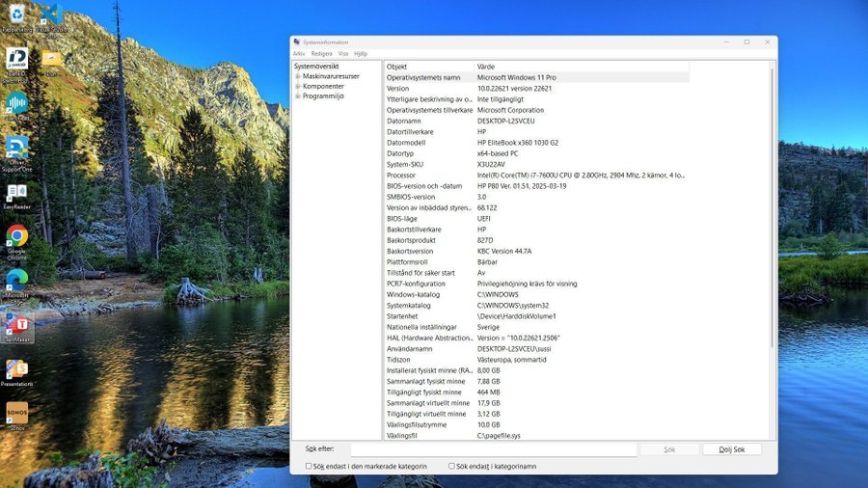Image resolution: width=868 pixels, height=488 pixels.
Task: Select the 'BIOS-läge' row label
Action: (x=402, y=219)
